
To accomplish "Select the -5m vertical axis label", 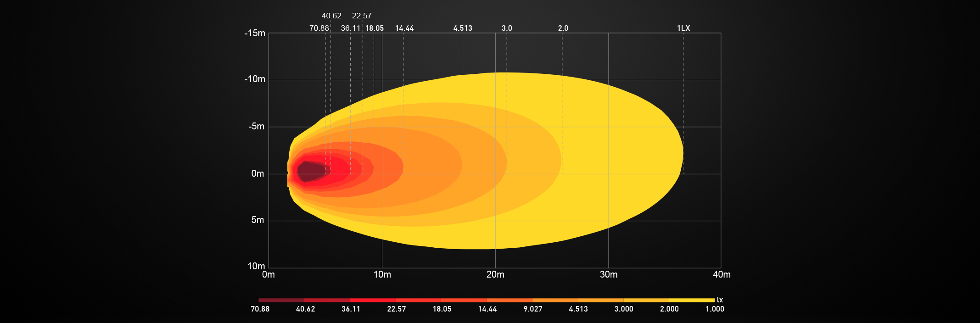I will coord(256,126).
